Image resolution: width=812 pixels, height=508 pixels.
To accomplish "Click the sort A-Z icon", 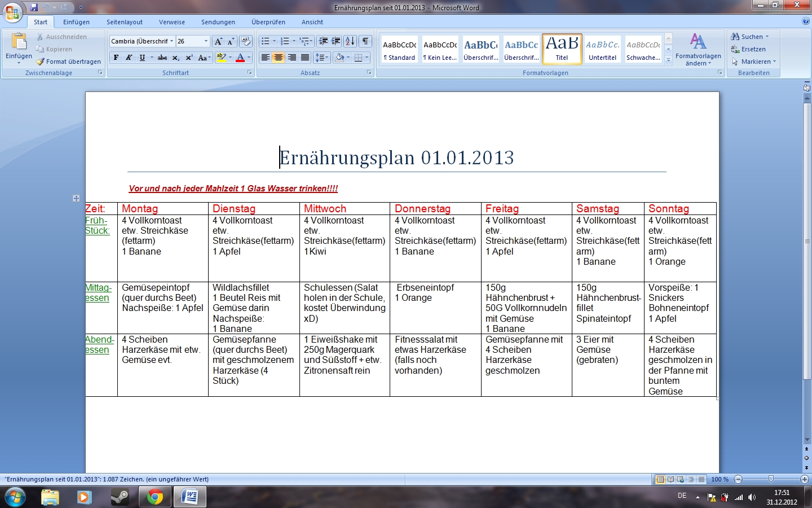I will 350,41.
